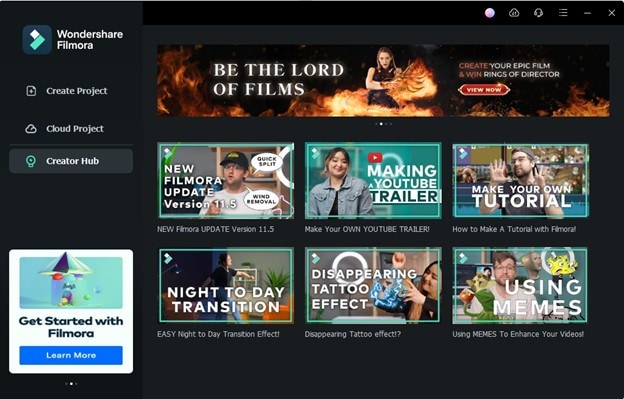Viewport: 624px width, 399px height.
Task: Click 'Using MEMES To Enhance Your Videos!' caption
Action: [518, 334]
